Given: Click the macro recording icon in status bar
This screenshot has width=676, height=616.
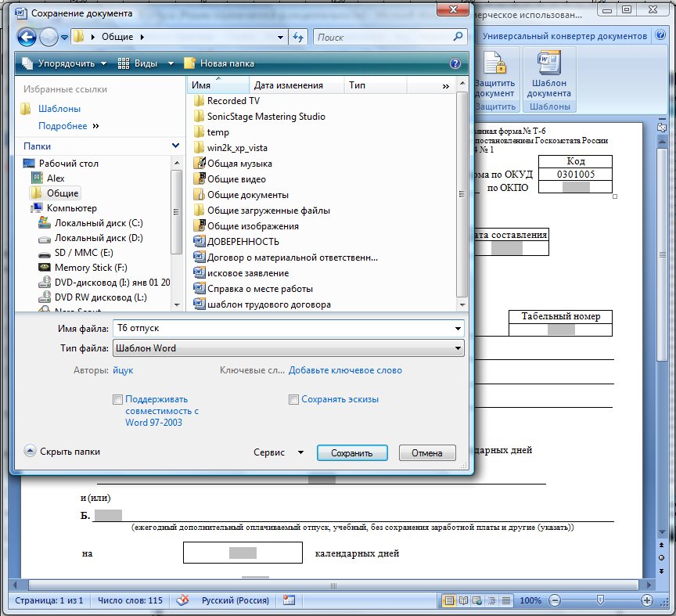Looking at the screenshot, I should tap(289, 600).
